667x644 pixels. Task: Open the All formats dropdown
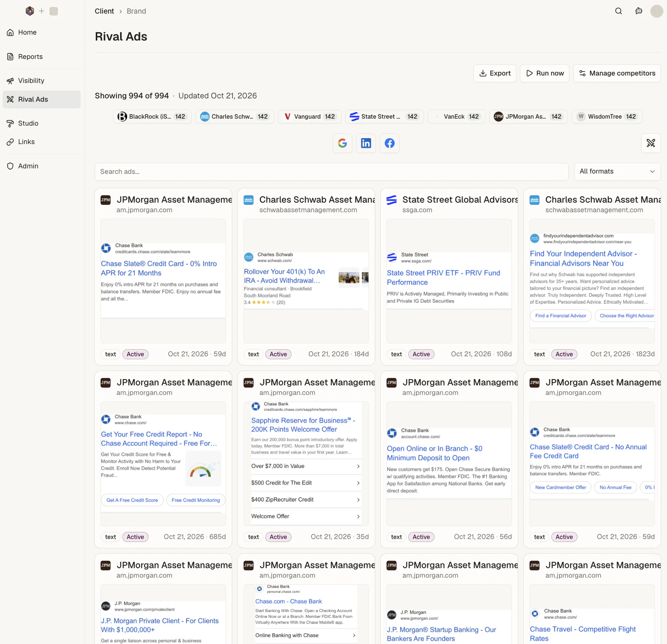point(617,171)
